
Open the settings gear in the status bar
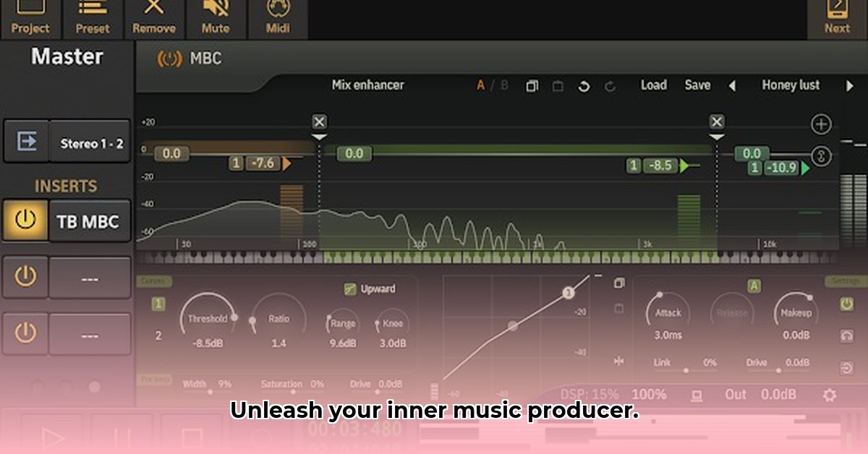click(830, 394)
